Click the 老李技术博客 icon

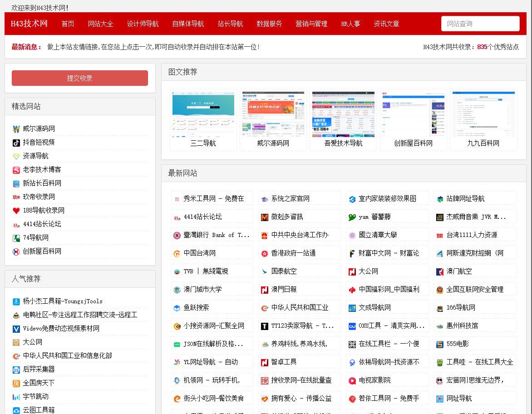pyautogui.click(x=16, y=170)
